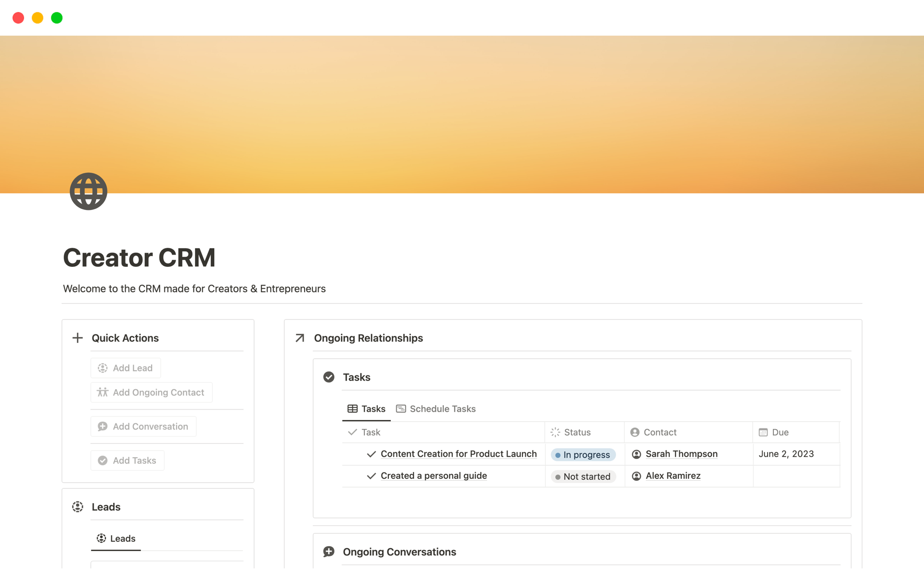
Task: Click the June 2, 2023 due date cell
Action: (x=786, y=454)
